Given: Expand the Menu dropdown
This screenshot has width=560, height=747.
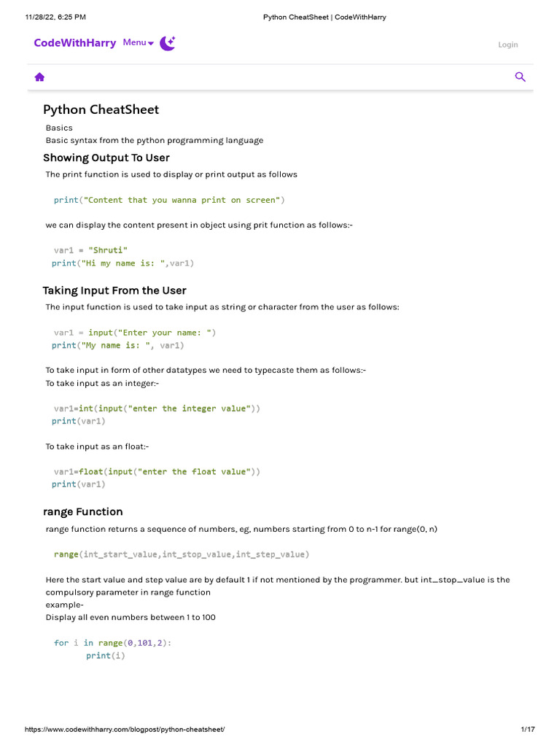Looking at the screenshot, I should (138, 42).
